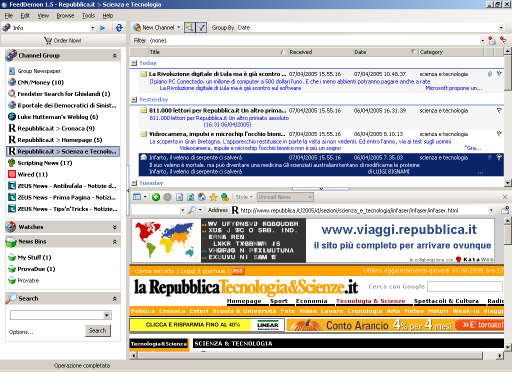Open the Tools menu
This screenshot has width=512, height=372.
click(x=88, y=16)
